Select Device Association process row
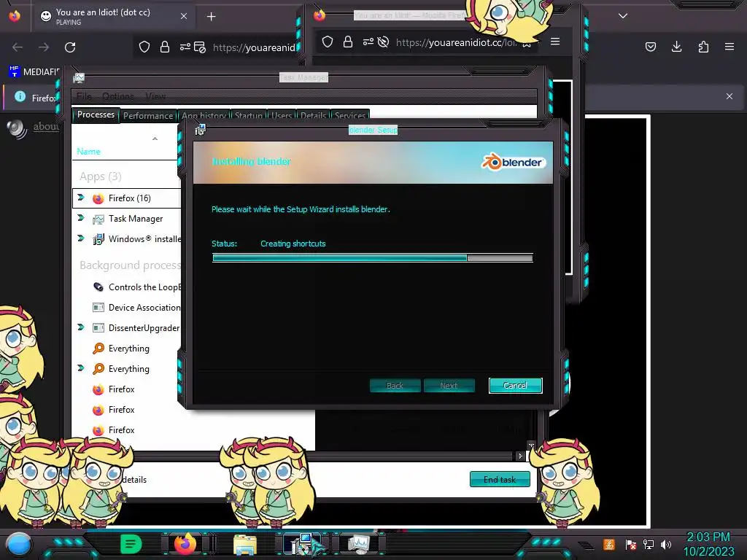Viewport: 747px width, 560px height. point(127,308)
